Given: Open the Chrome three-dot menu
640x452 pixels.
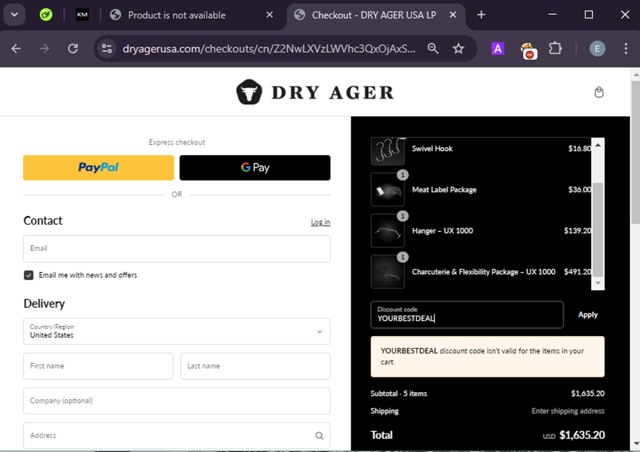Looking at the screenshot, I should [626, 49].
